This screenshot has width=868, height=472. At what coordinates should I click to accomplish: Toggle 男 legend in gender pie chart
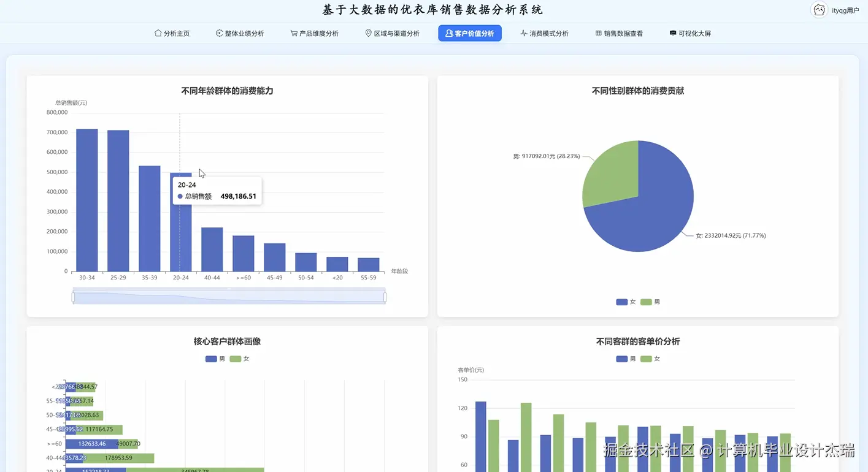[650, 302]
